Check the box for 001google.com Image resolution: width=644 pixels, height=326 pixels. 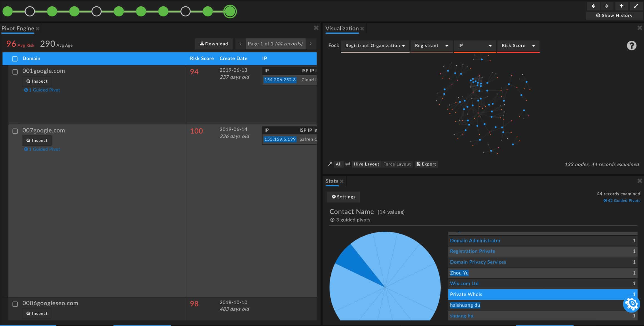[15, 72]
